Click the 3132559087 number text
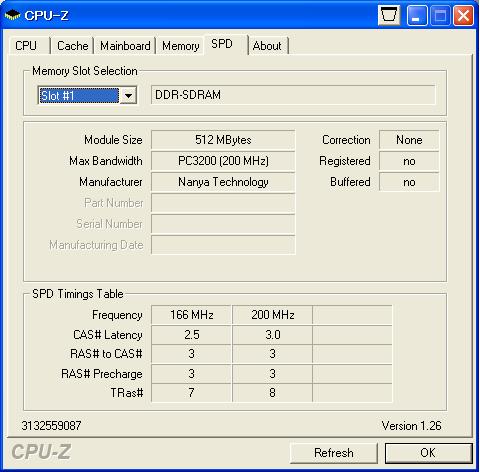The width and height of the screenshot is (480, 472). click(x=51, y=426)
